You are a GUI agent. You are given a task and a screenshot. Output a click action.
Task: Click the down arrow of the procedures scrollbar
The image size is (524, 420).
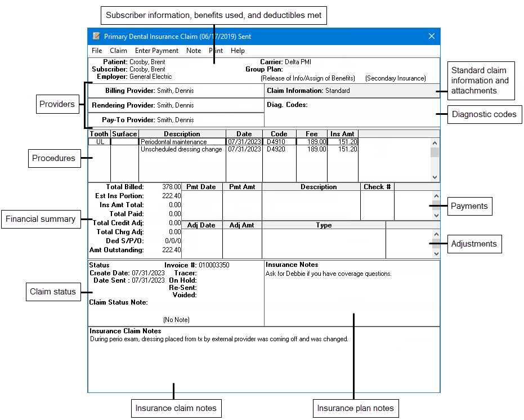coord(435,177)
